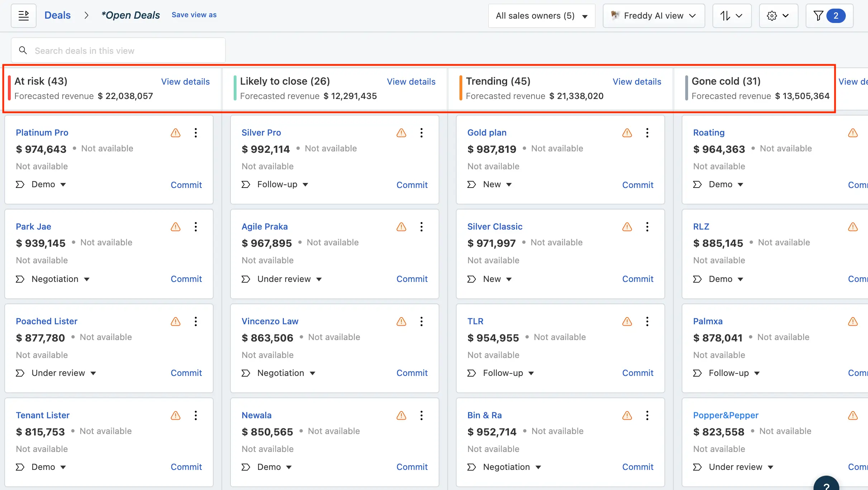868x490 pixels.
Task: View details for At risk deals
Action: pyautogui.click(x=185, y=81)
